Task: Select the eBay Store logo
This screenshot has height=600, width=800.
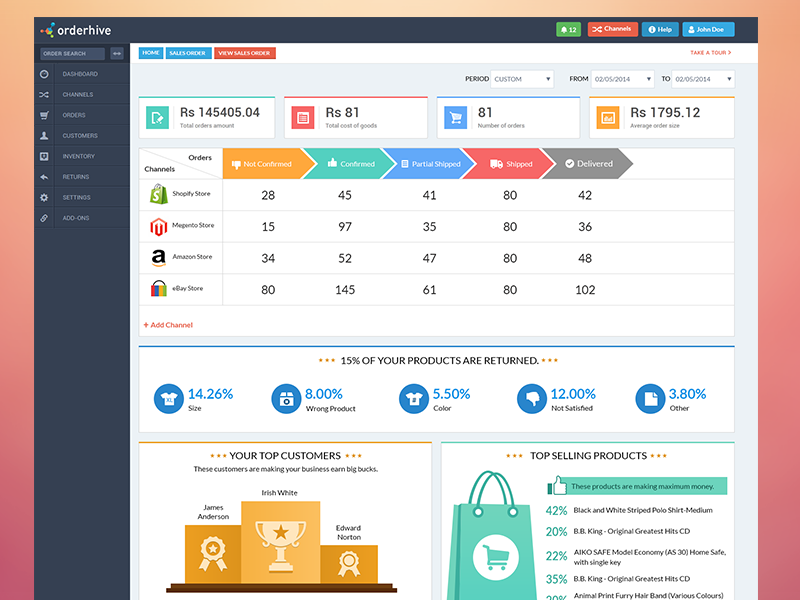Action: (159, 289)
